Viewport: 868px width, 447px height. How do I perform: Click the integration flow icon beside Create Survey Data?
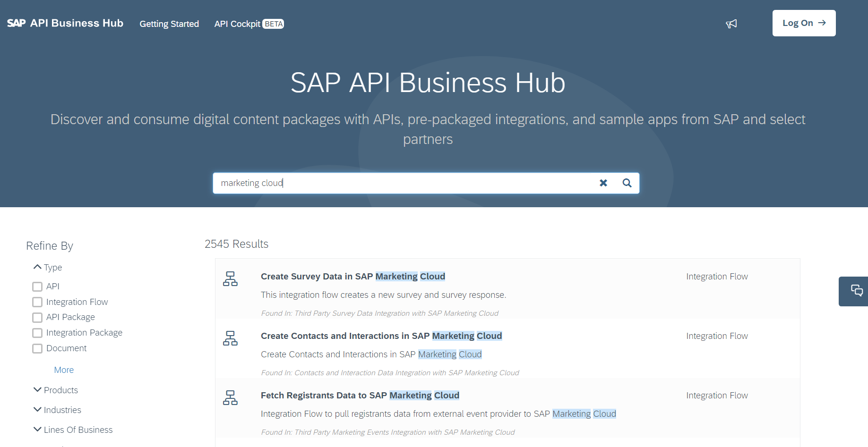230,278
